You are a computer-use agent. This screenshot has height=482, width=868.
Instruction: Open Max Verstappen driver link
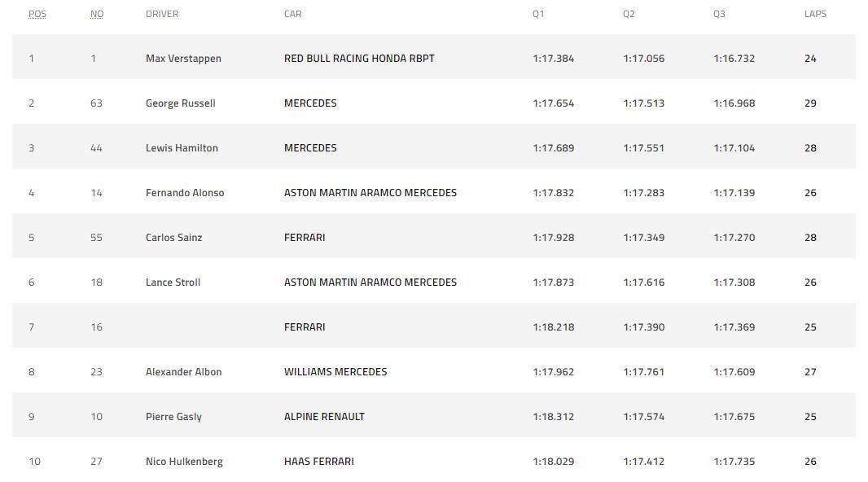click(x=183, y=59)
